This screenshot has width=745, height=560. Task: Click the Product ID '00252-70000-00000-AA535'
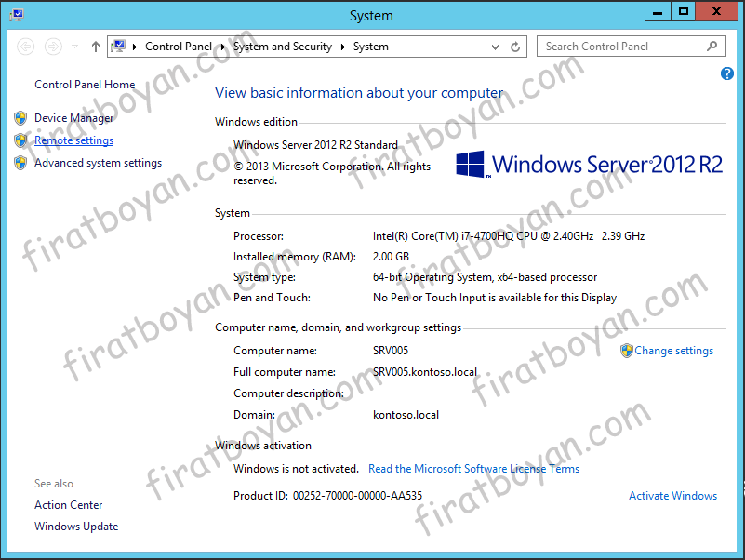[x=357, y=496]
